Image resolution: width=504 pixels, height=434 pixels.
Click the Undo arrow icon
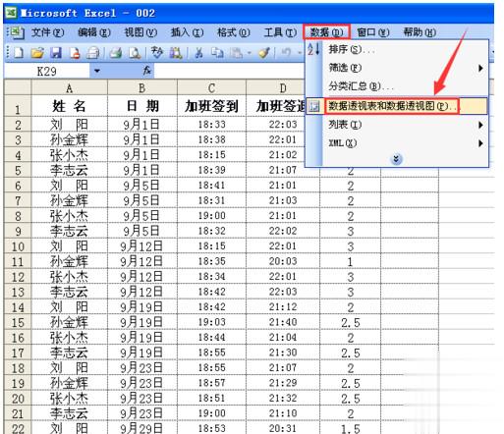tap(287, 53)
